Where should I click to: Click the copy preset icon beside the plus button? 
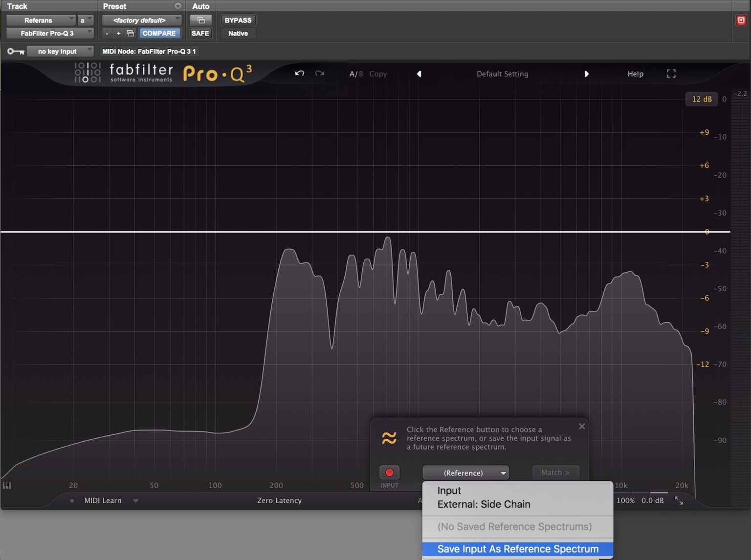click(130, 33)
